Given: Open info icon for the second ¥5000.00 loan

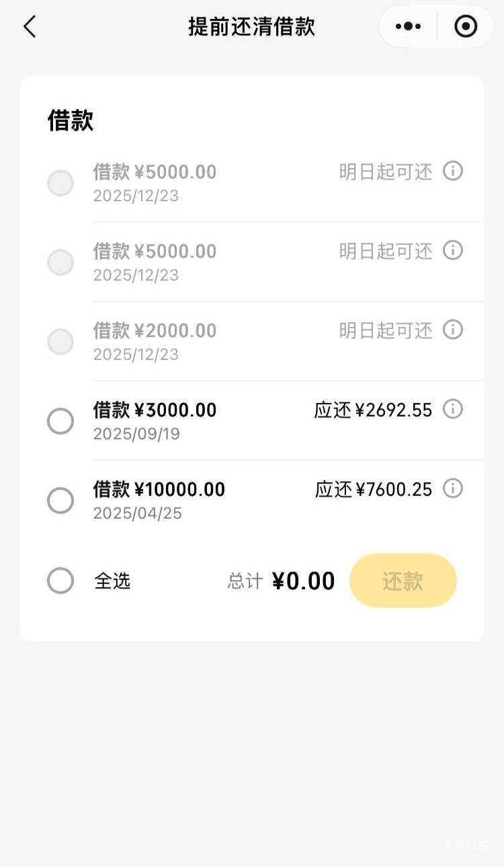Looking at the screenshot, I should point(453,251).
